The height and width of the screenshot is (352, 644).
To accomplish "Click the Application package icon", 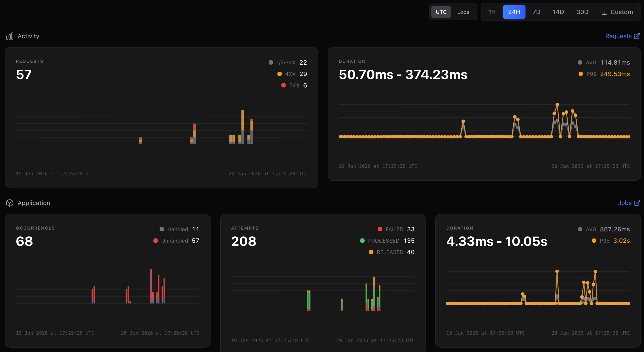I will click(10, 203).
